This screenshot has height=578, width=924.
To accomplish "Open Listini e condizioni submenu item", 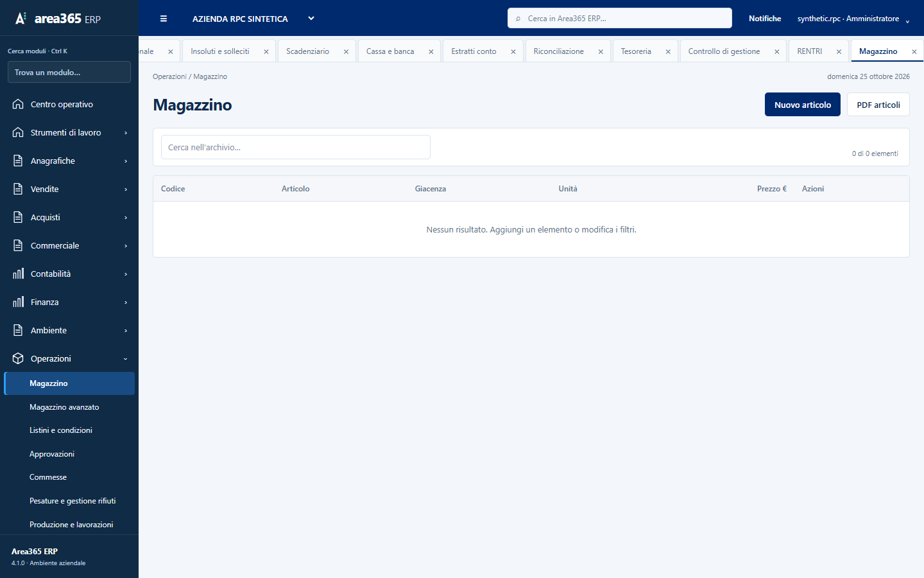I will coord(69,430).
